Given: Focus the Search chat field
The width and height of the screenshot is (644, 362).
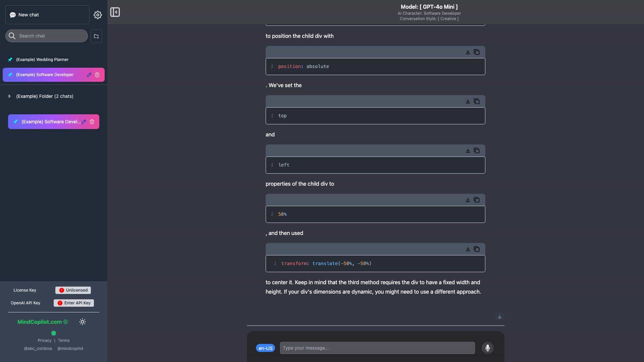Looking at the screenshot, I should [47, 36].
